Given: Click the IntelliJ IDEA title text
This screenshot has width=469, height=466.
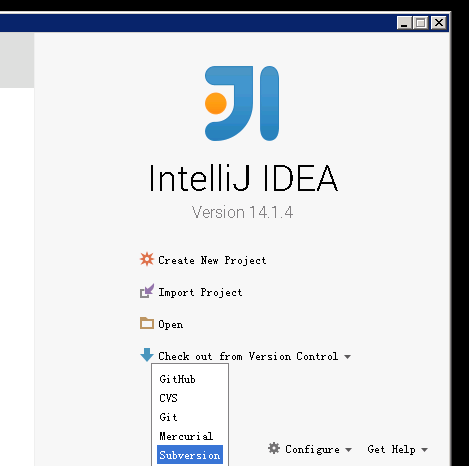Looking at the screenshot, I should pos(243,178).
